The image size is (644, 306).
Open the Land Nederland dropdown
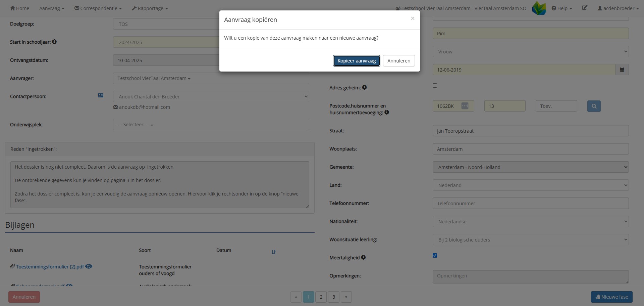point(531,185)
